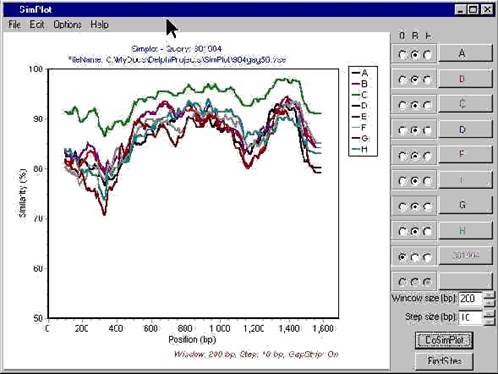Click into the Step size input field
The image size is (498, 374).
click(471, 318)
